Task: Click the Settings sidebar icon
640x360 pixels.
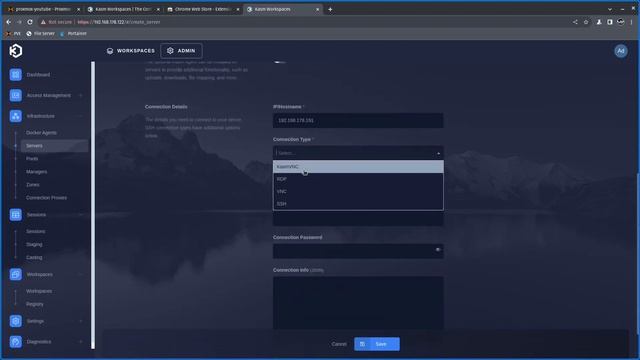Action: [x=16, y=321]
